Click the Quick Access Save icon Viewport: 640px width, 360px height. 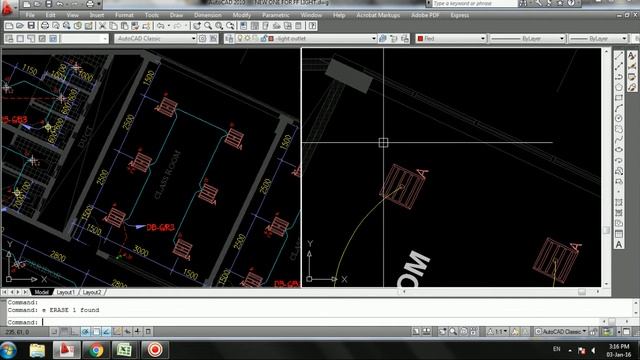pos(49,4)
